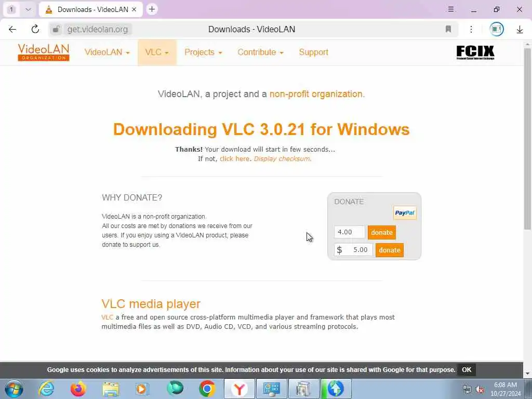The image size is (532, 399).
Task: Launch Internet Explorer from taskbar
Action: (x=46, y=389)
